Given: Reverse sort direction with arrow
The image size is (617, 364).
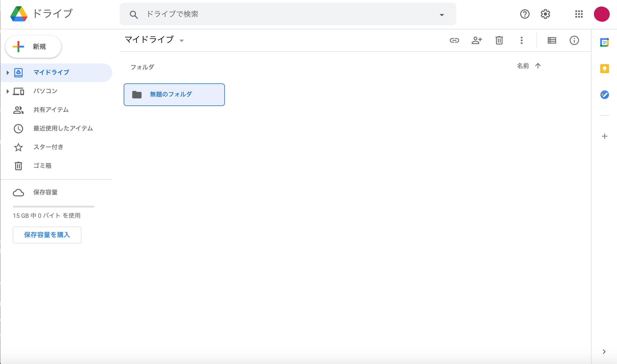Looking at the screenshot, I should [538, 66].
